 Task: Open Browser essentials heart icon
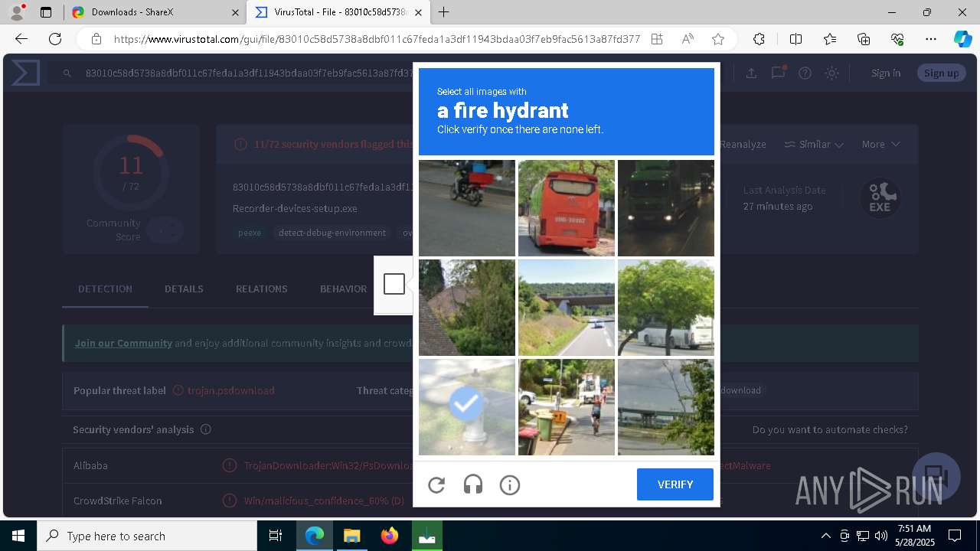click(897, 39)
